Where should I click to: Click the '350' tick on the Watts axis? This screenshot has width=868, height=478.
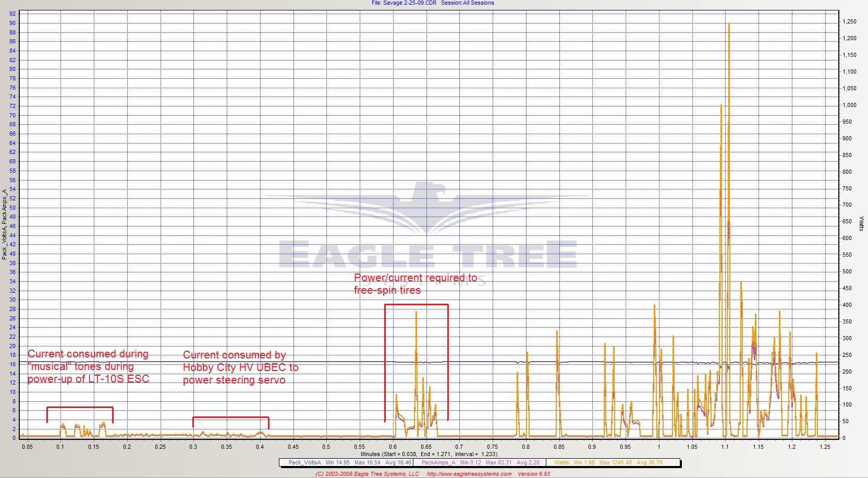tap(847, 321)
